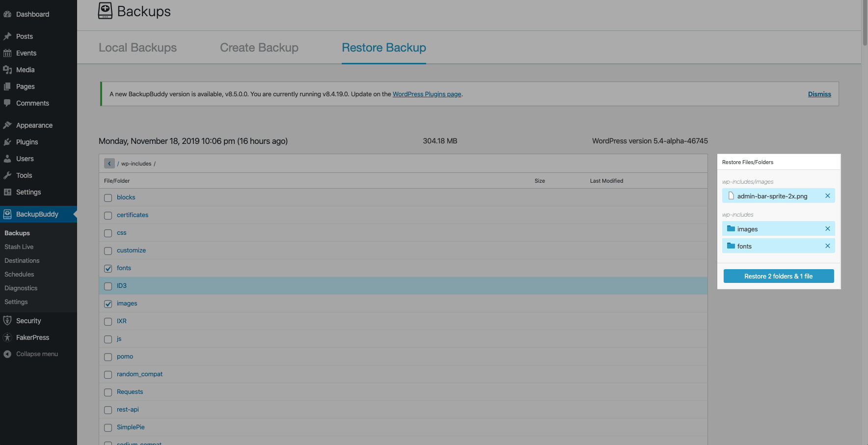The image size is (868, 445).
Task: Open BackupBuddy Settings submenu item
Action: point(16,302)
